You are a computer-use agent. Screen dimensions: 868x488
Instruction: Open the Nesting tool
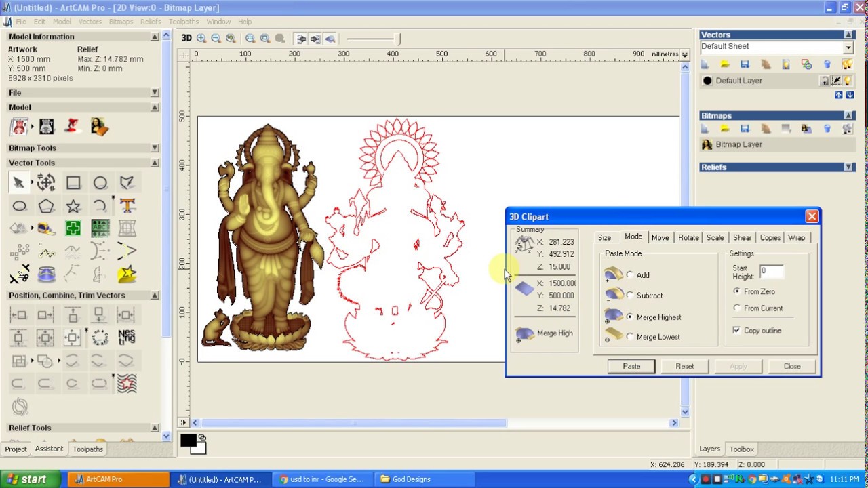coord(127,336)
